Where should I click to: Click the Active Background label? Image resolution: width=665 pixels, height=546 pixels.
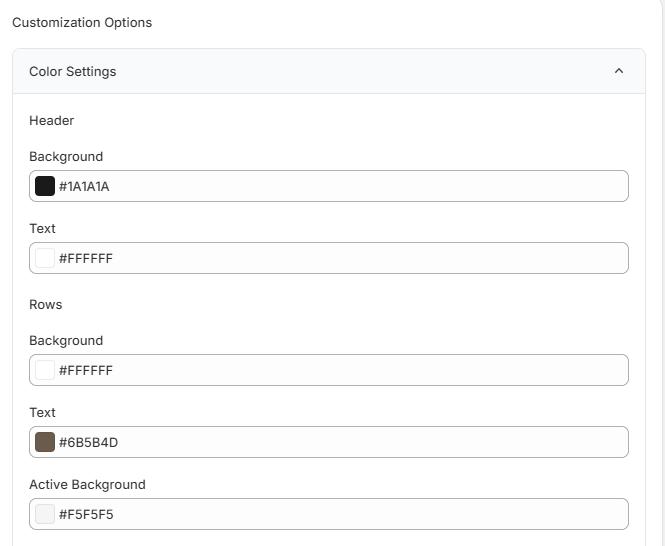tap(87, 485)
